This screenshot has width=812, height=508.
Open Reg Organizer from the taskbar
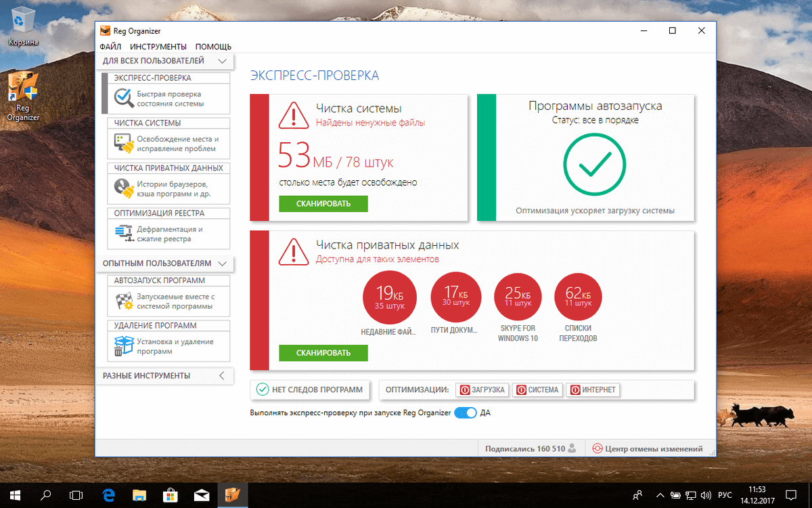(x=232, y=494)
